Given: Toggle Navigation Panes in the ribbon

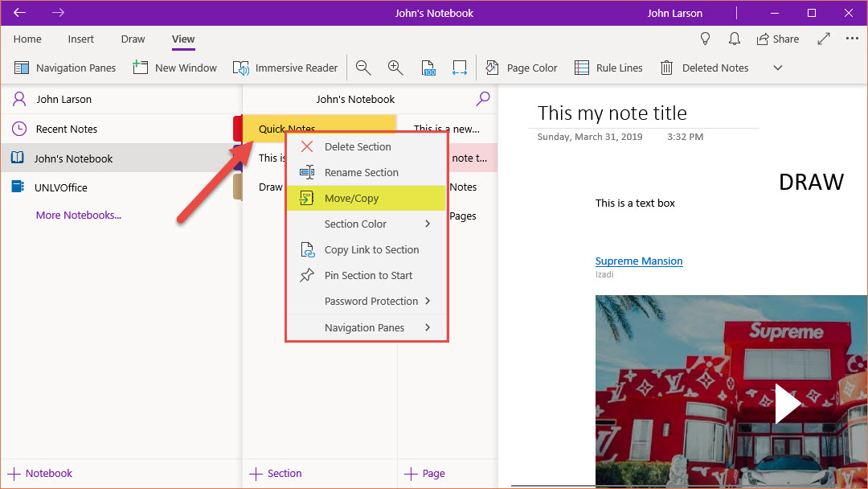Looking at the screenshot, I should point(66,68).
